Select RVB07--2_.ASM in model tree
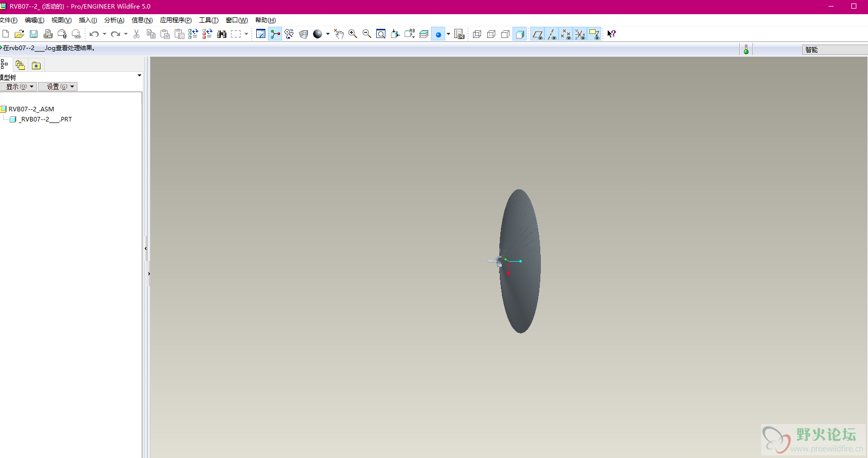 click(31, 109)
